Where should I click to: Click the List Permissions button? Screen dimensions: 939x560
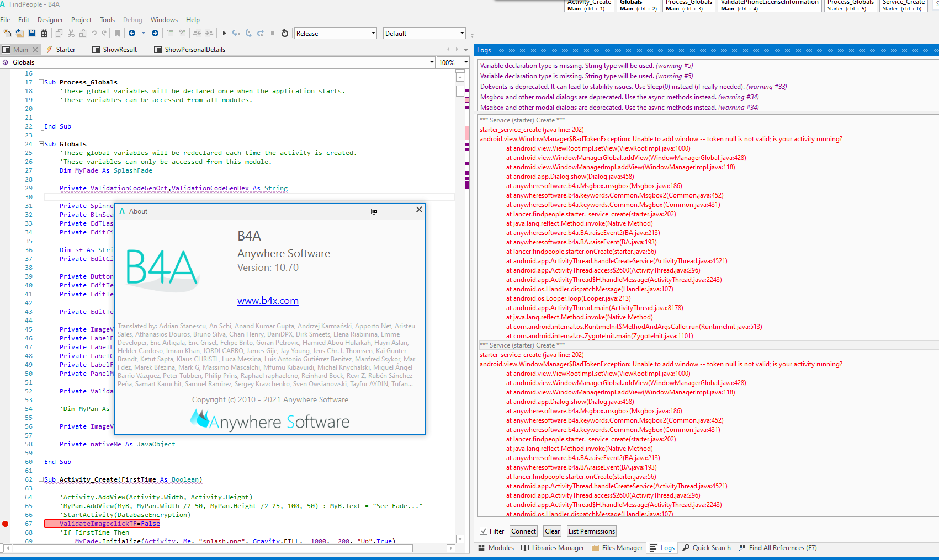592,531
